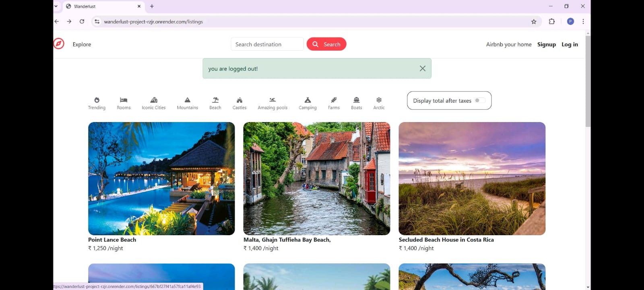View site information icon in address bar
The width and height of the screenshot is (644, 290).
click(x=97, y=22)
